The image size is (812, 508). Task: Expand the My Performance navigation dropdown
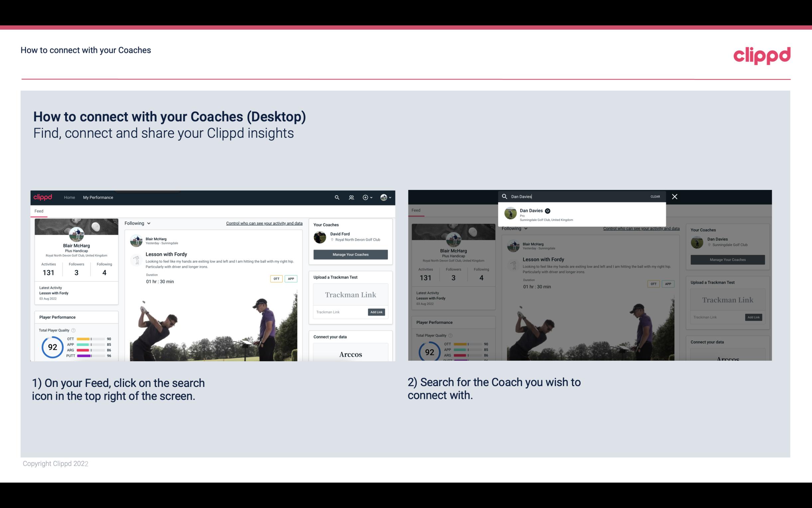point(99,197)
